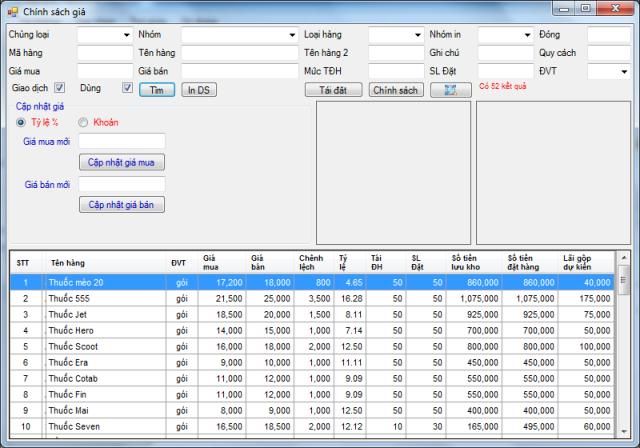This screenshot has height=448, width=640.
Task: Open the Nhóm in dropdown
Action: tap(527, 35)
